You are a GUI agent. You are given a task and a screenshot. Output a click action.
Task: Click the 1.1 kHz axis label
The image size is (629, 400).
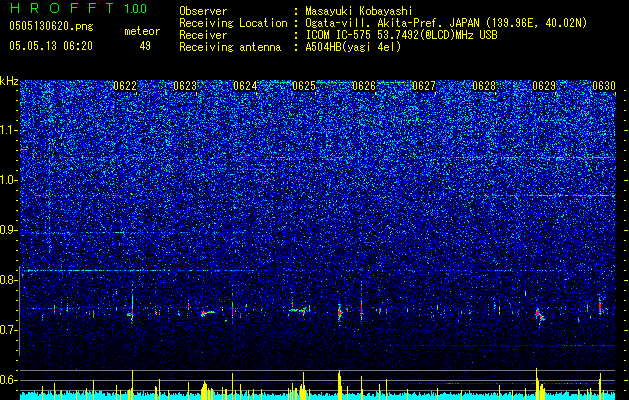(x=8, y=130)
